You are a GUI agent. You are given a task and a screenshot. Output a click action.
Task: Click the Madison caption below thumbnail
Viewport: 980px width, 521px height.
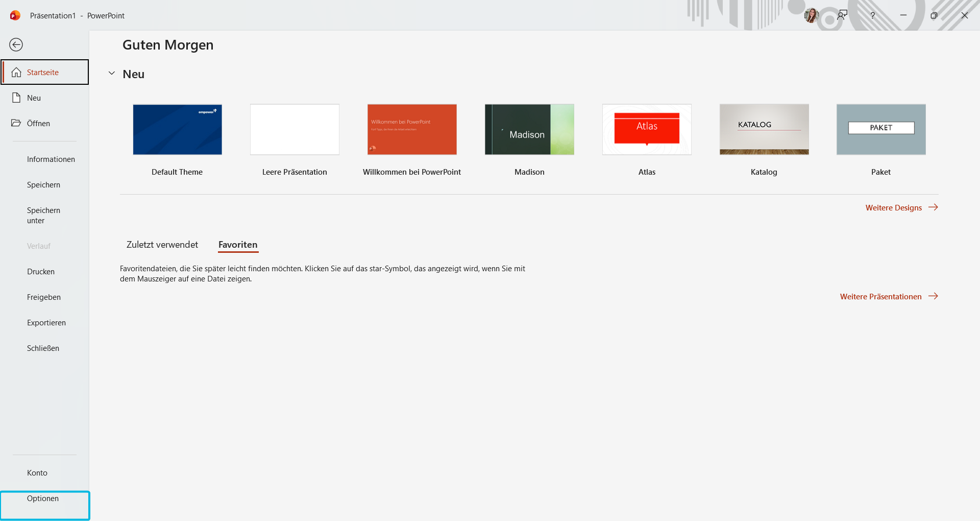(x=529, y=172)
